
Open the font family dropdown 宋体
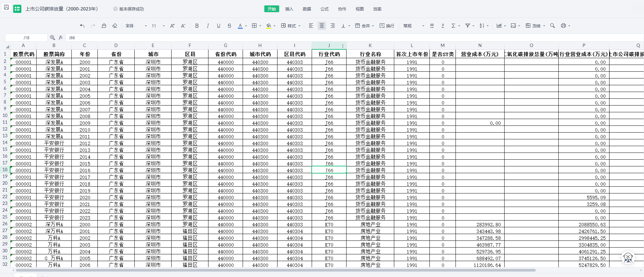[x=136, y=26]
